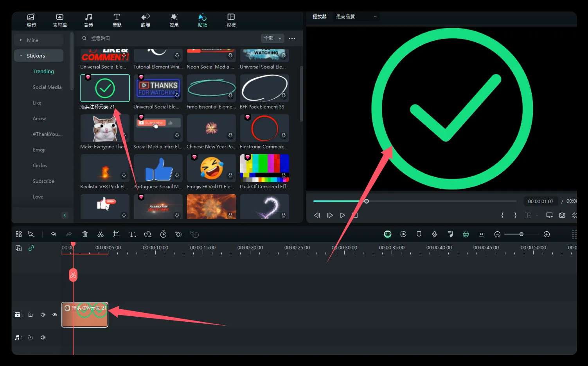Click the zoom in plus icon on timeline

[x=547, y=234]
